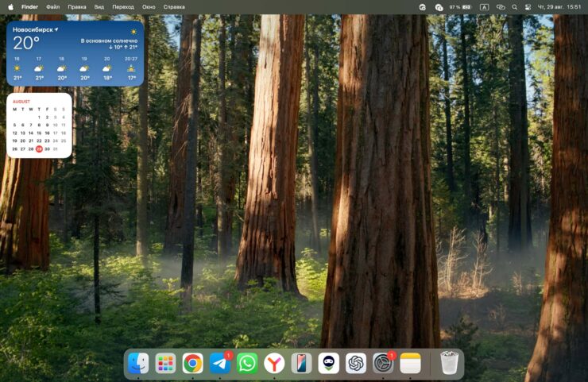Click the linked-rings menu bar icon
Image resolution: width=588 pixels, height=382 pixels.
(x=501, y=6)
